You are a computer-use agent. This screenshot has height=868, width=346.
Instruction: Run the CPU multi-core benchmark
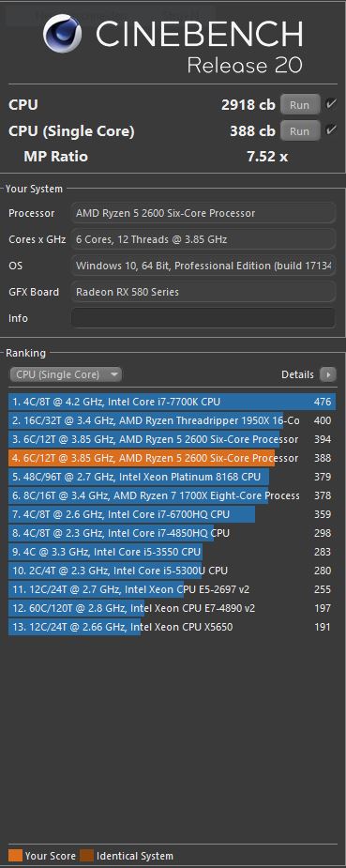point(299,104)
